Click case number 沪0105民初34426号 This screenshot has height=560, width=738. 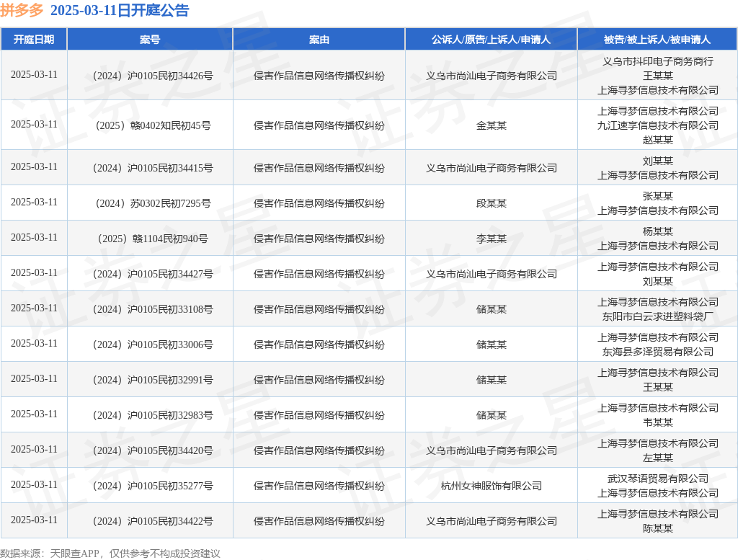(153, 76)
